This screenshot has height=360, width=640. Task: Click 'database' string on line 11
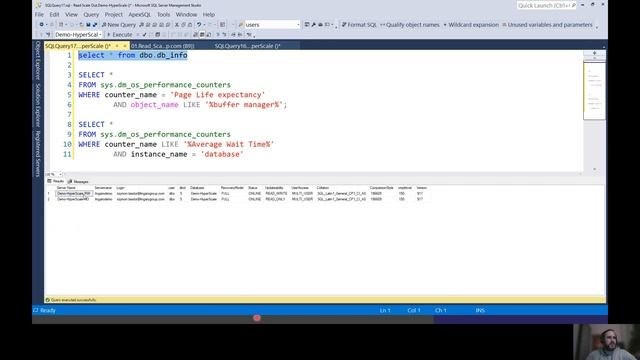[222, 154]
